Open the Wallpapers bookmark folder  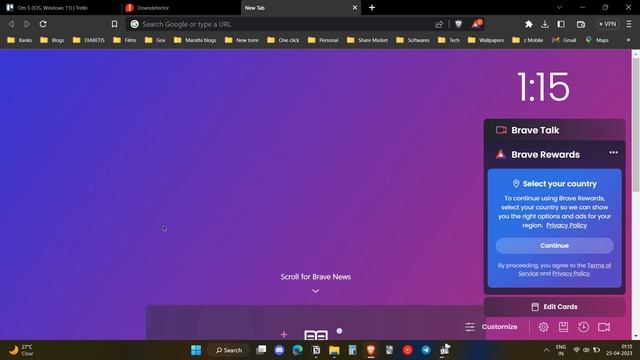[x=486, y=40]
